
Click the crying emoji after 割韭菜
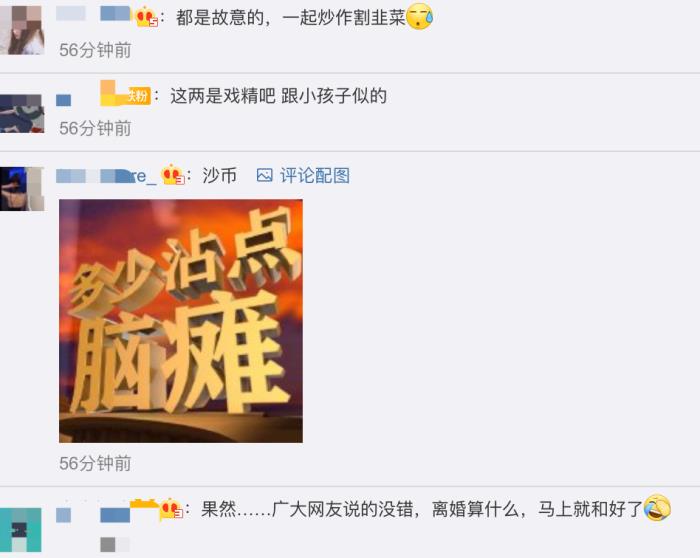pyautogui.click(x=420, y=17)
